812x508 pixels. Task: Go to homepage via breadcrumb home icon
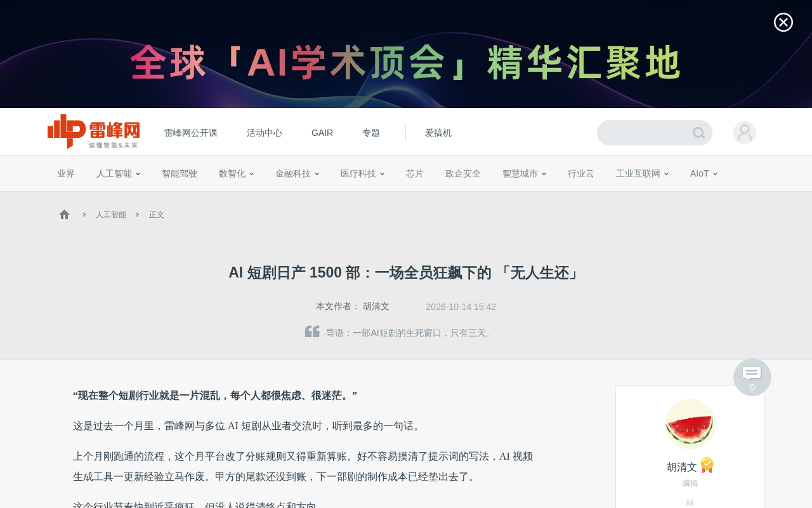point(64,215)
